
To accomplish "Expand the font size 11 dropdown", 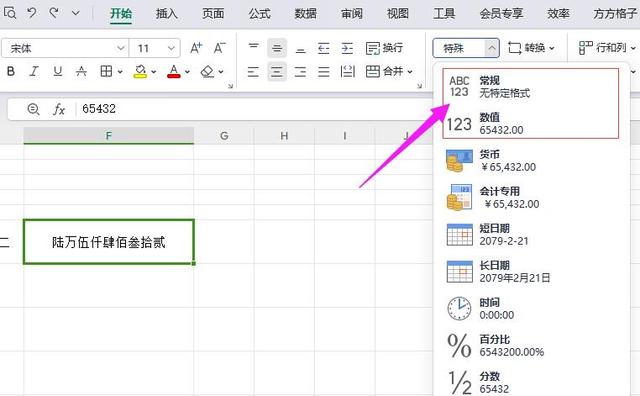I will tap(171, 48).
